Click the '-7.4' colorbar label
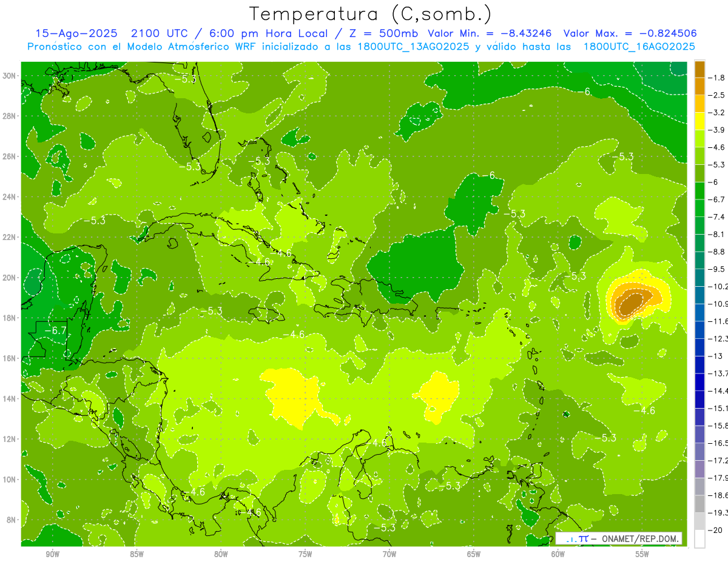Viewport: 728px width, 562px height. pos(716,217)
